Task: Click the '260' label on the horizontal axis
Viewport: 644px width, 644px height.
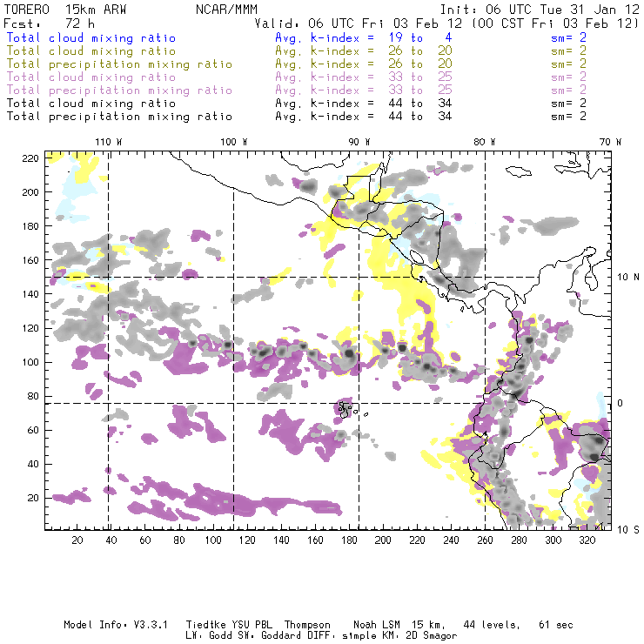Action: pos(485,540)
